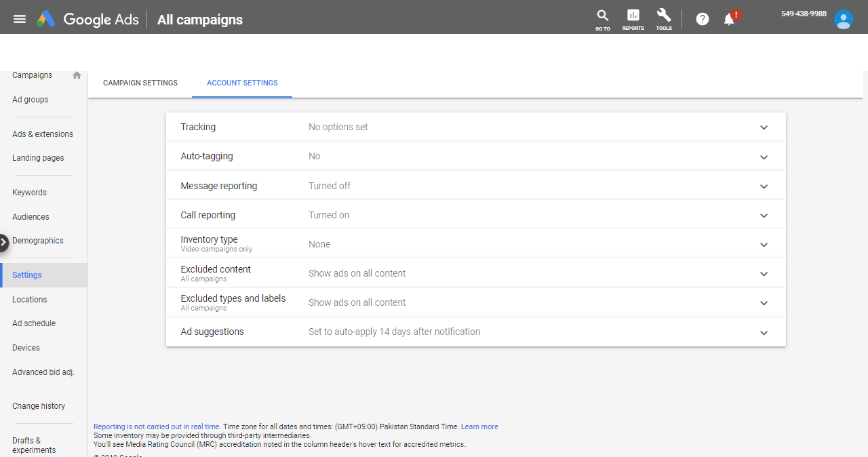
Task: Switch to the Campaign Settings tab
Action: click(140, 83)
